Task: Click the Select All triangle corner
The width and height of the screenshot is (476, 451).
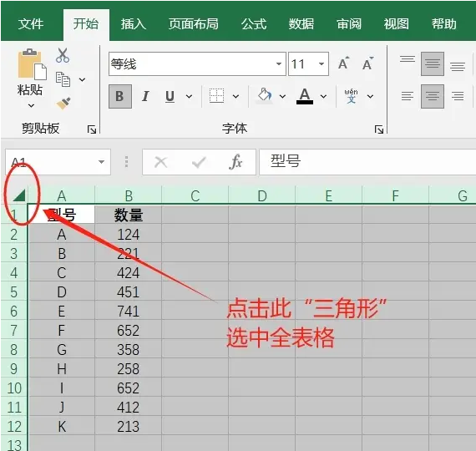Action: (19, 195)
